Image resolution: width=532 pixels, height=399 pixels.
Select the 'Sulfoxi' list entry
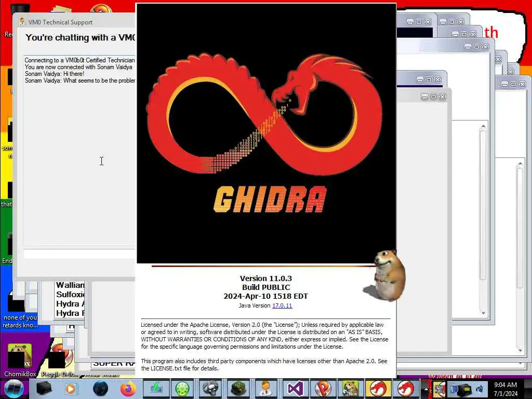(x=70, y=294)
